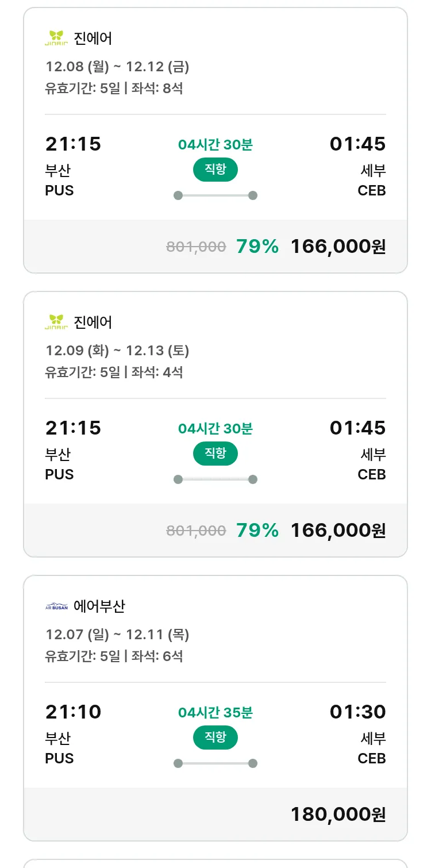Tap the 직항 badge on the 12.08 flight
This screenshot has height=868, width=431.
[x=215, y=170]
